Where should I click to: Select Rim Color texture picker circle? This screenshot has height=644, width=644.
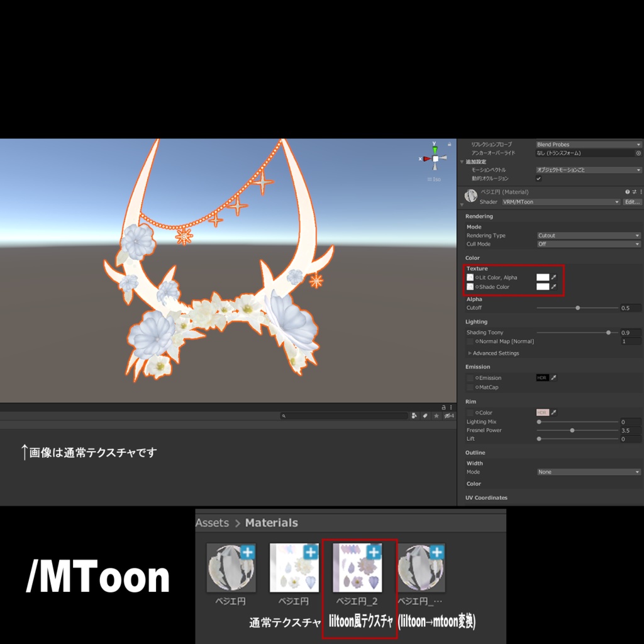pyautogui.click(x=477, y=413)
